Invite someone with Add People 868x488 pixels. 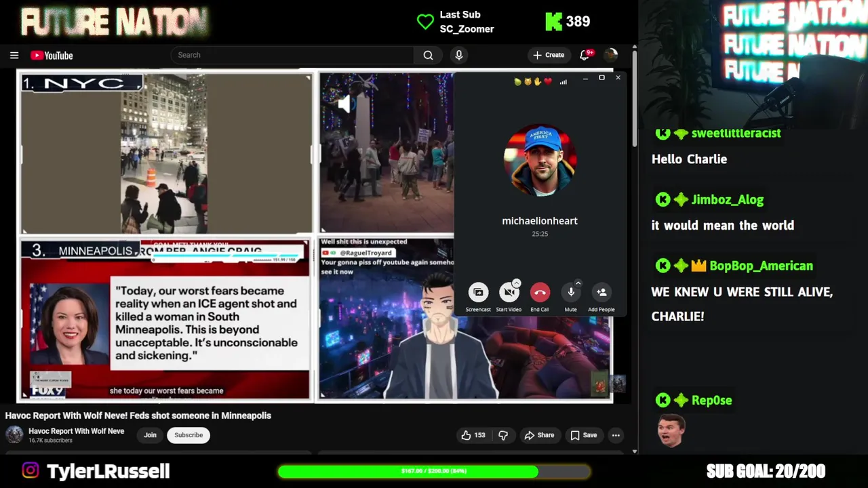pyautogui.click(x=601, y=292)
